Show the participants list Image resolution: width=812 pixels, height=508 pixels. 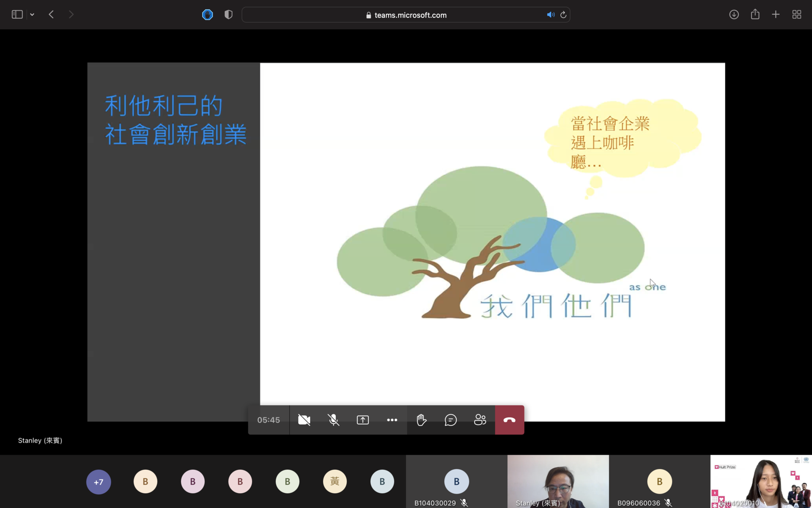click(480, 420)
